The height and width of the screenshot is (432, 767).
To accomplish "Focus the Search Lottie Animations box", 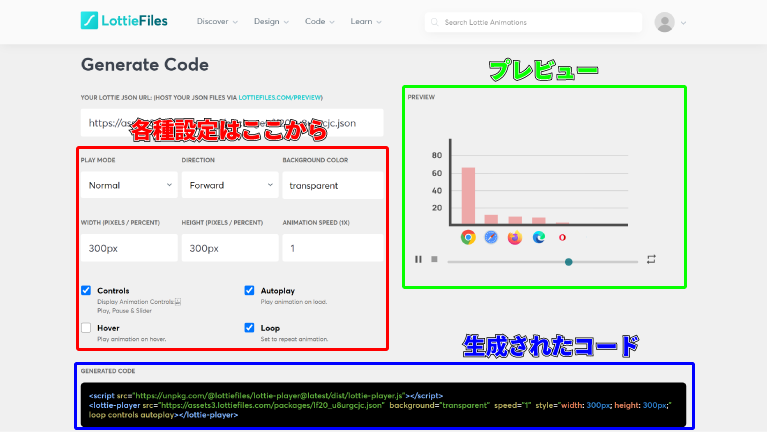I will tap(533, 22).
